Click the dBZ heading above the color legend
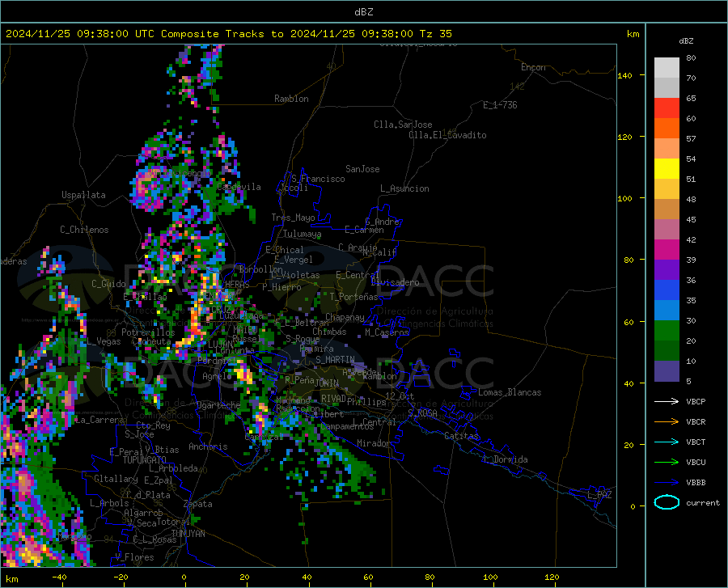 (686, 40)
